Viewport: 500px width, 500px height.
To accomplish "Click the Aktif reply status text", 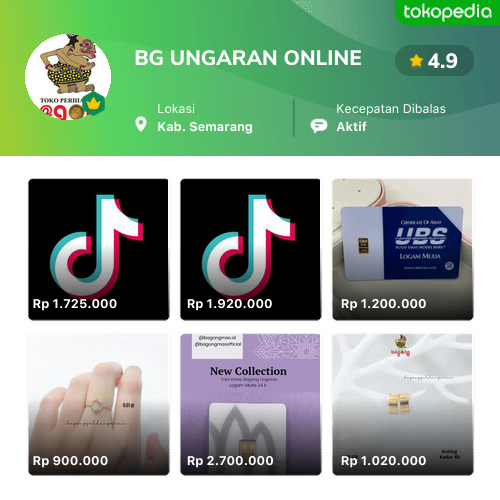I will click(351, 127).
